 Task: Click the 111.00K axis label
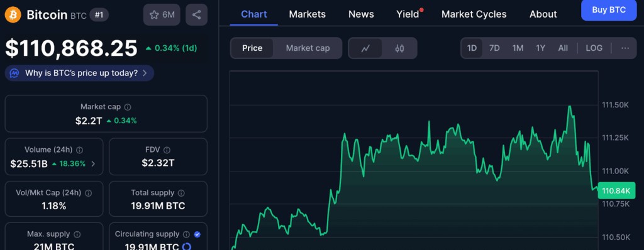(615, 171)
